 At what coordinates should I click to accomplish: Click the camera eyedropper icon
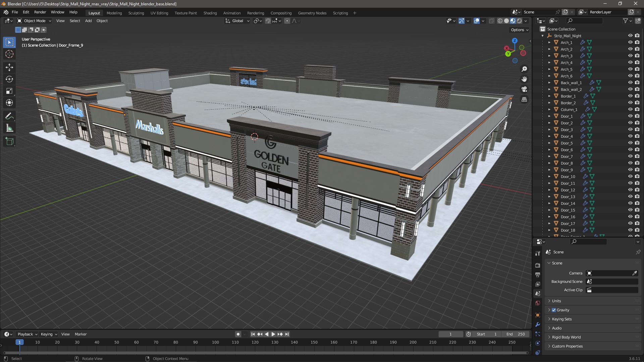pyautogui.click(x=635, y=273)
